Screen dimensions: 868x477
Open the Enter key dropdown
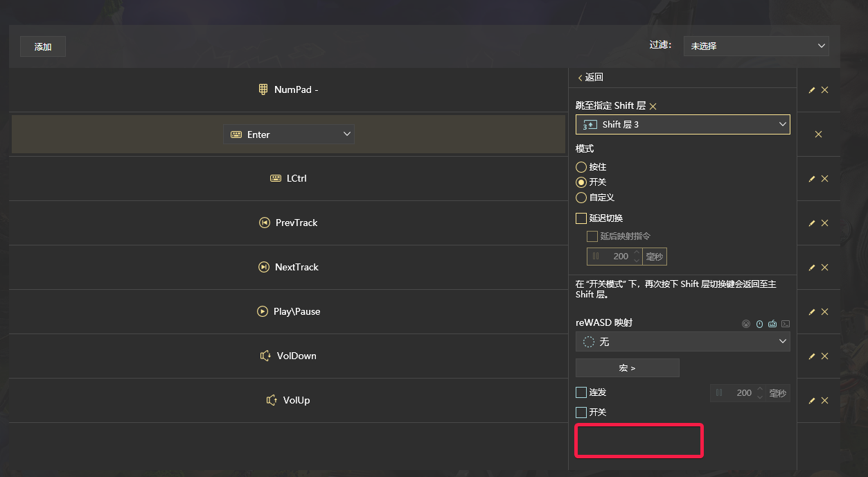[289, 135]
